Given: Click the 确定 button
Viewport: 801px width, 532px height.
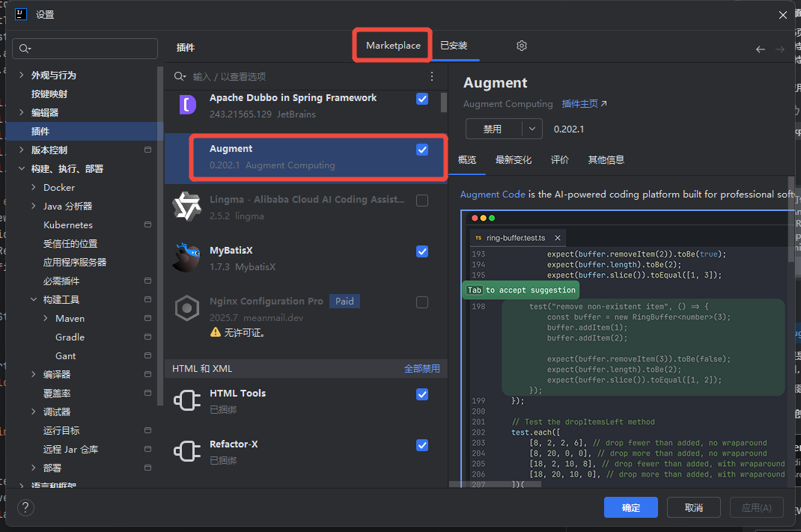Looking at the screenshot, I should [631, 507].
